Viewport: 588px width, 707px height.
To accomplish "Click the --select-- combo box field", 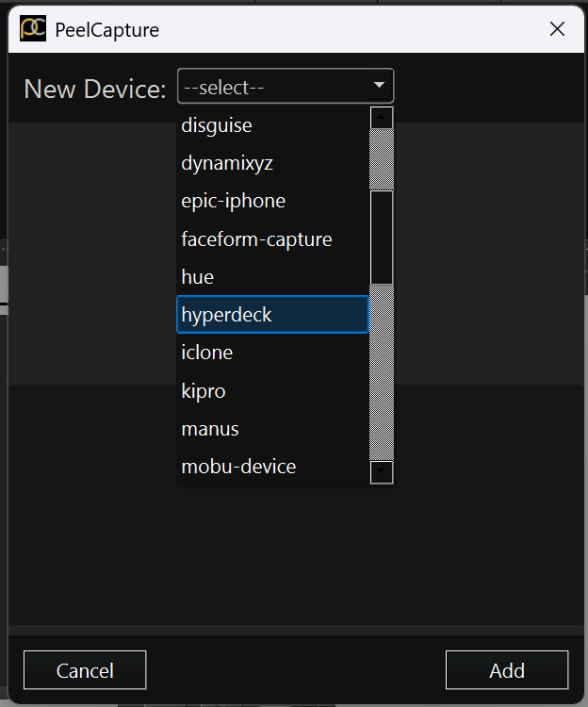I will click(x=286, y=86).
